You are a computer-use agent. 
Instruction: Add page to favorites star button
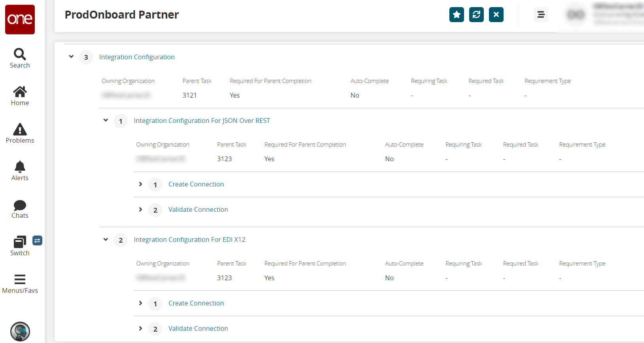pyautogui.click(x=456, y=15)
